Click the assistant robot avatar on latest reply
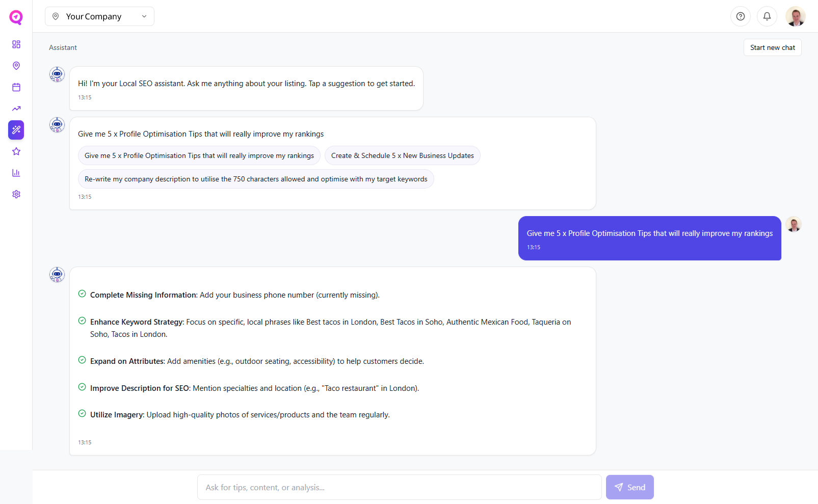This screenshot has height=504, width=818. pyautogui.click(x=57, y=274)
